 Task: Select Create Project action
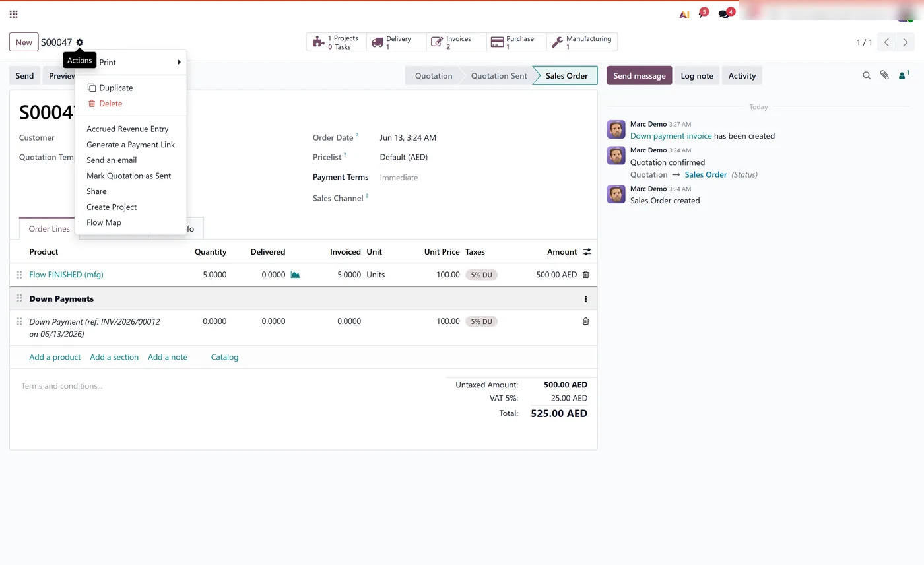pyautogui.click(x=131, y=207)
